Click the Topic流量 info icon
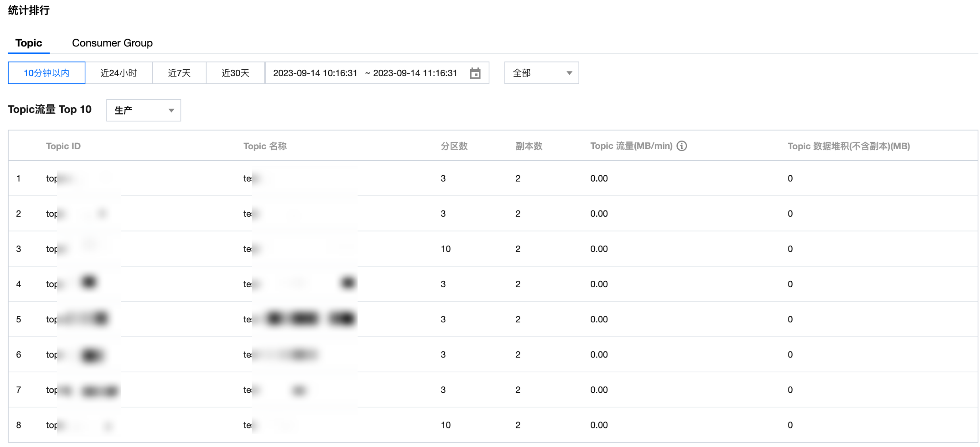 coord(681,146)
